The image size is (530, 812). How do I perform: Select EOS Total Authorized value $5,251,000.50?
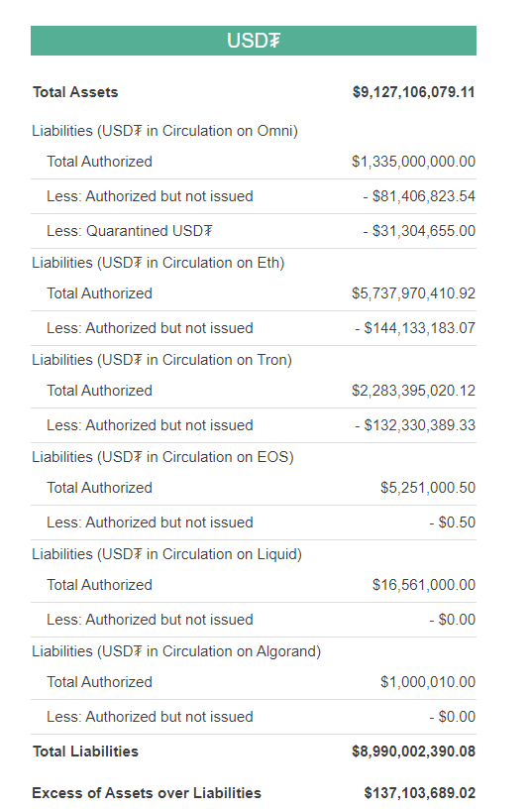(x=428, y=488)
